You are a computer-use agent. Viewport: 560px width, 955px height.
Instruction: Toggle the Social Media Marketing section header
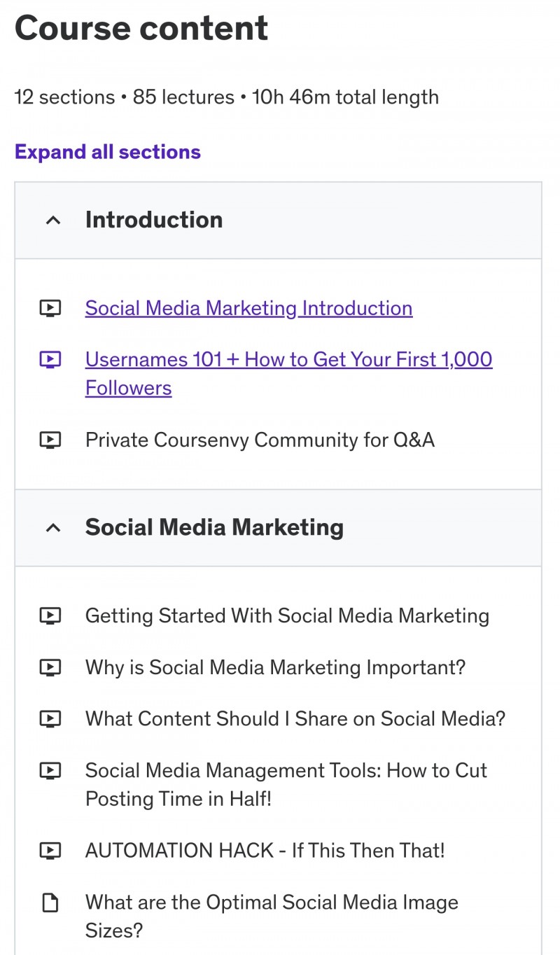click(x=278, y=528)
